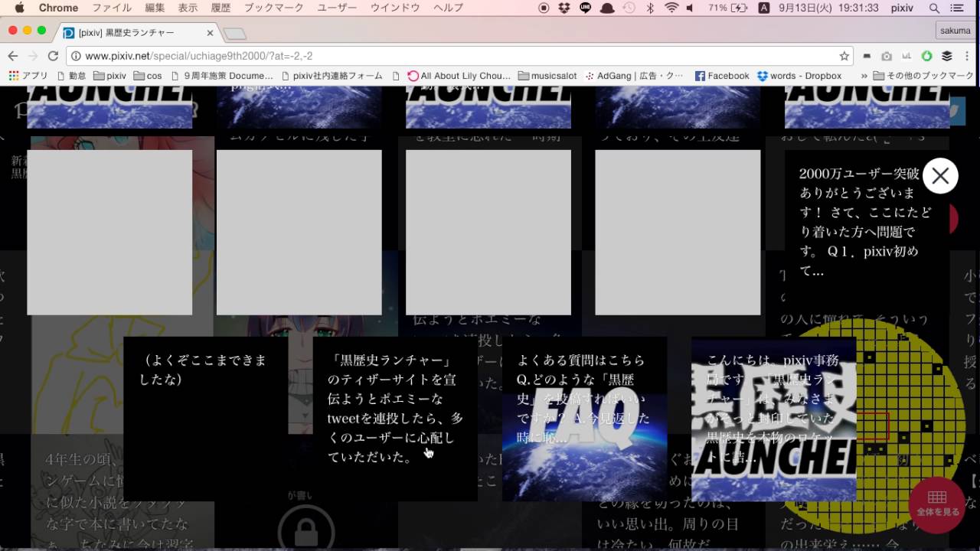Click the date and time display
Screen dimensions: 980x551
[x=828, y=8]
